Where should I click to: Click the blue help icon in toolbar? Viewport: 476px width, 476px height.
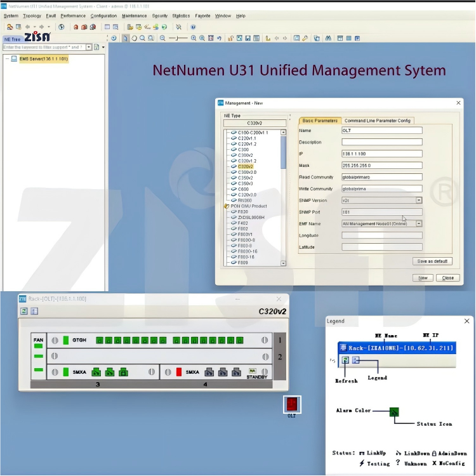point(193,27)
